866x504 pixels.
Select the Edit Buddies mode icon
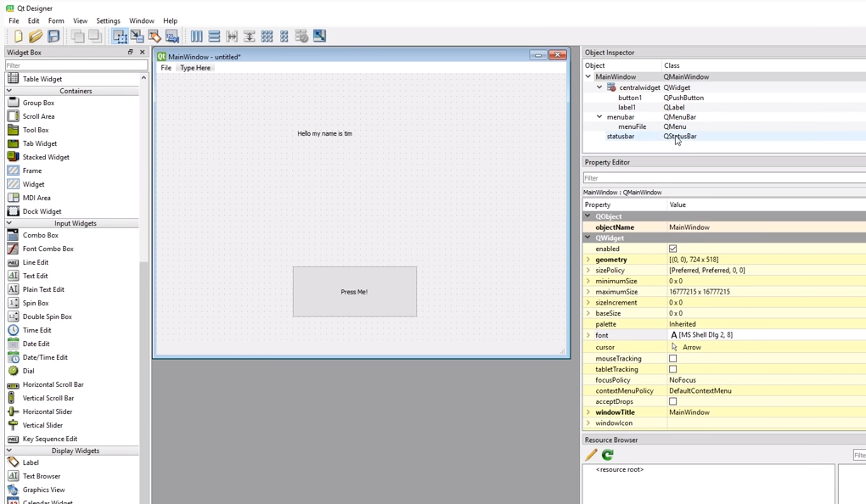[155, 36]
